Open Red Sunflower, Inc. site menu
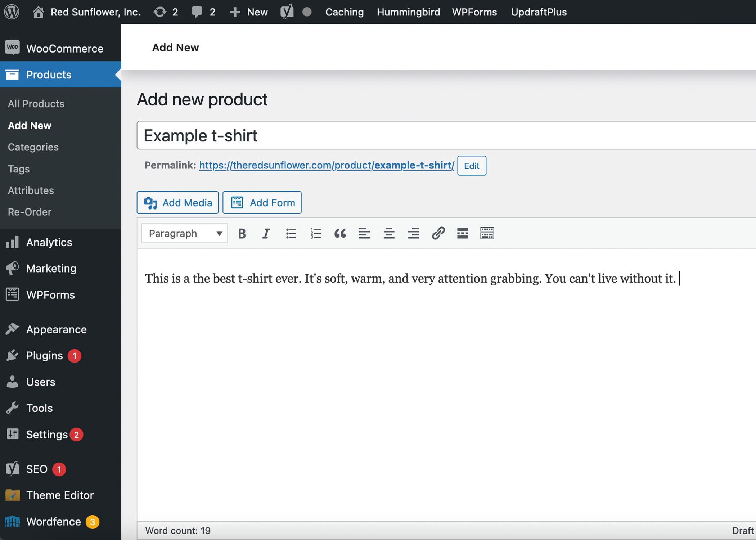Screen dimensions: 756x540 (95, 12)
